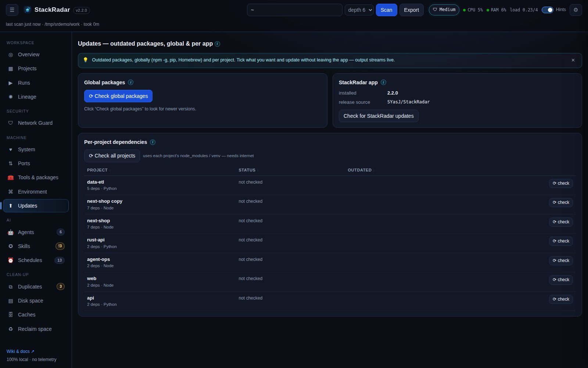Click info icon beside Global packages
The image size is (588, 368).
(x=130, y=82)
